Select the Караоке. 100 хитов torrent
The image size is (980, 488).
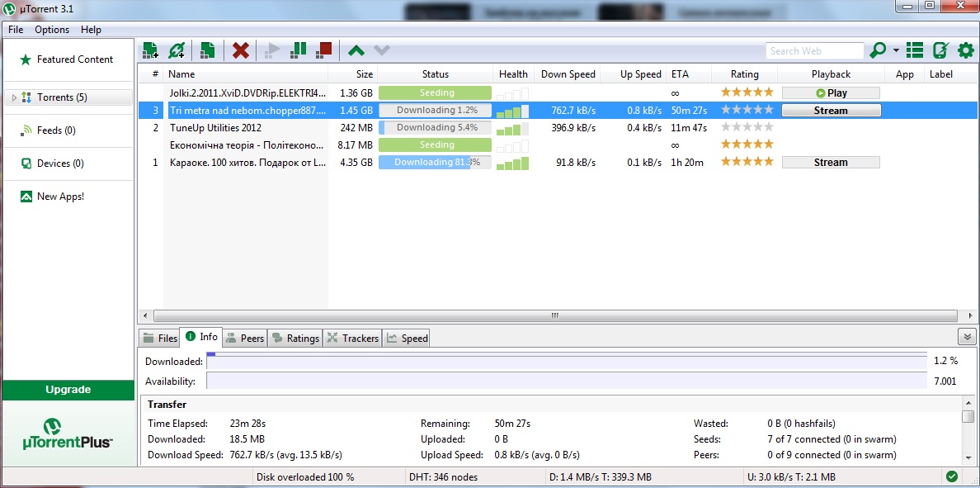tap(558, 163)
